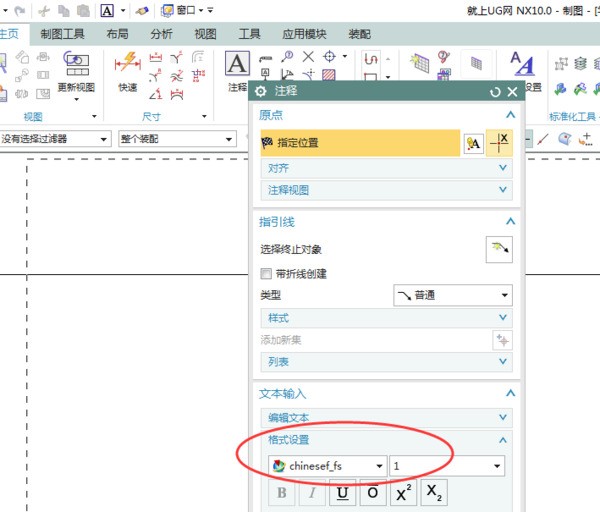Expand the 对齐 alignment section
Screen dimensions: 600x512
tap(387, 169)
